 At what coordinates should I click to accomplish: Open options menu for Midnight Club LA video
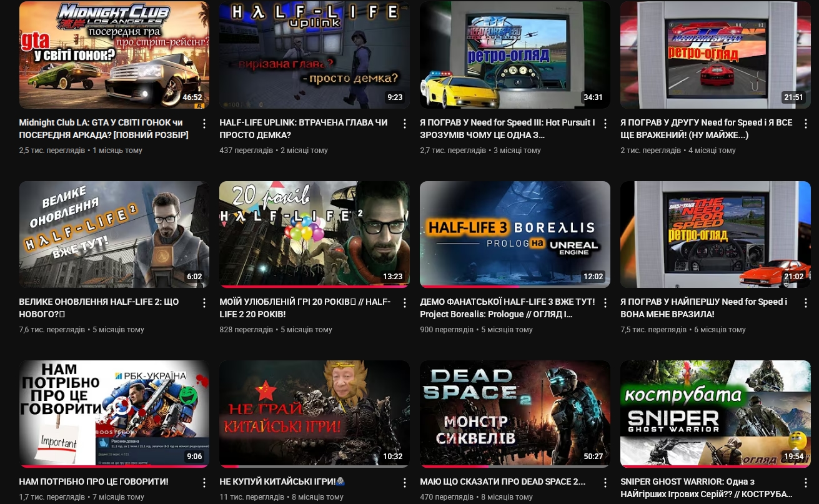204,124
